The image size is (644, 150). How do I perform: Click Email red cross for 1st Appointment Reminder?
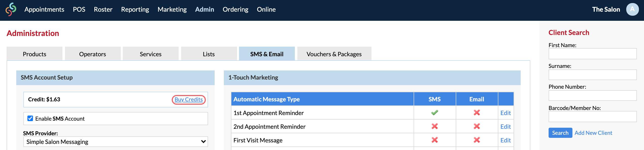point(477,113)
